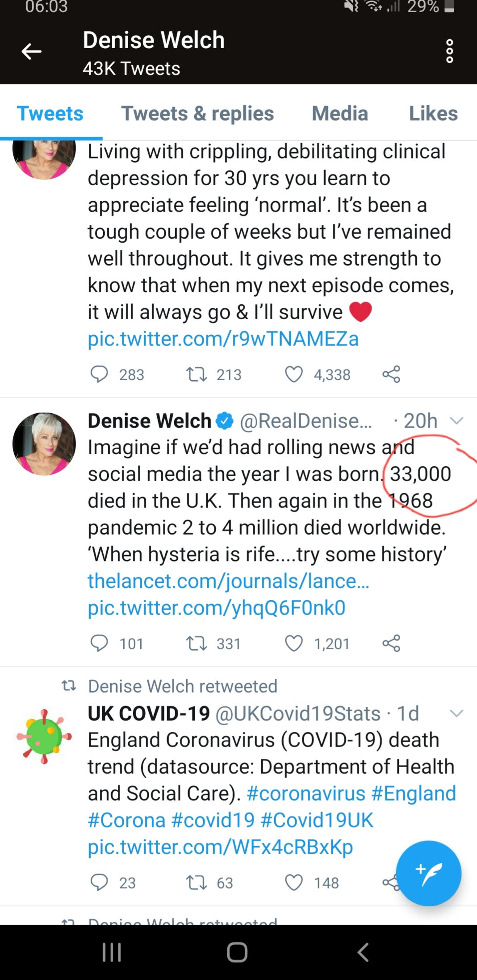The width and height of the screenshot is (477, 980).
Task: Tap compose new tweet floating button
Action: [428, 873]
